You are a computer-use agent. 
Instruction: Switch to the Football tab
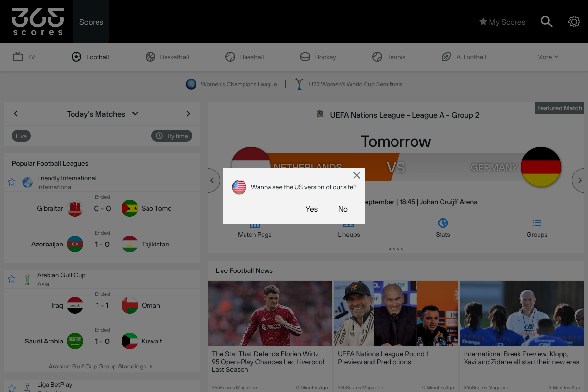tap(90, 57)
